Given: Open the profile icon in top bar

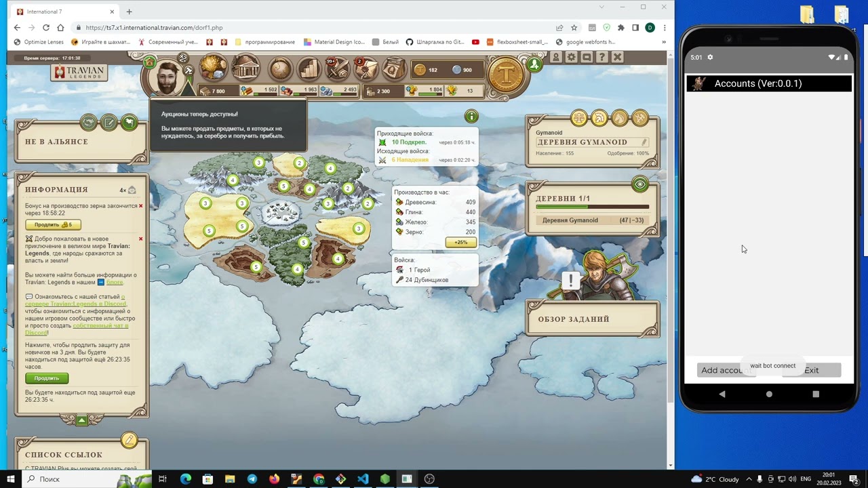Looking at the screenshot, I should coord(556,58).
